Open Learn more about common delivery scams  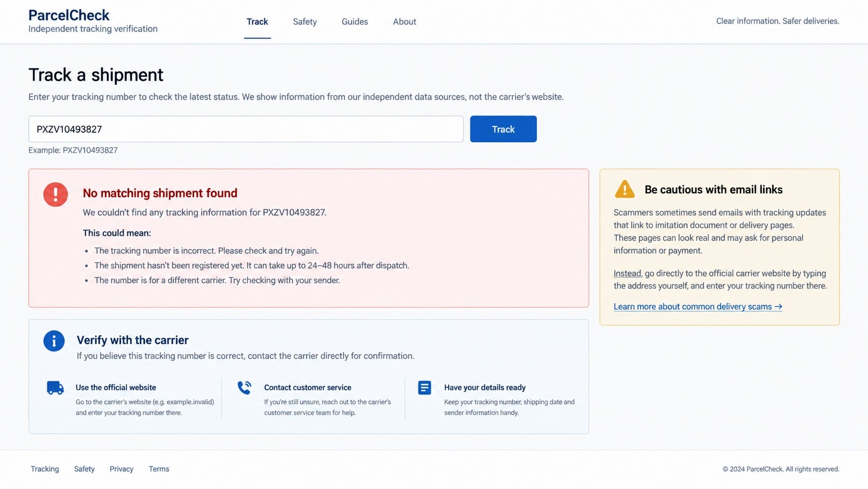coord(698,307)
